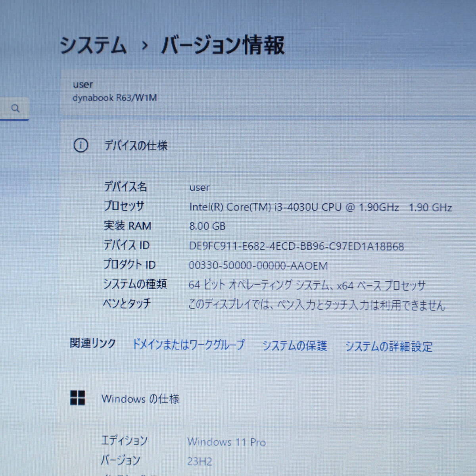Select the product ID 00330-50000-00000-AAOEM
The height and width of the screenshot is (476, 476).
[258, 265]
